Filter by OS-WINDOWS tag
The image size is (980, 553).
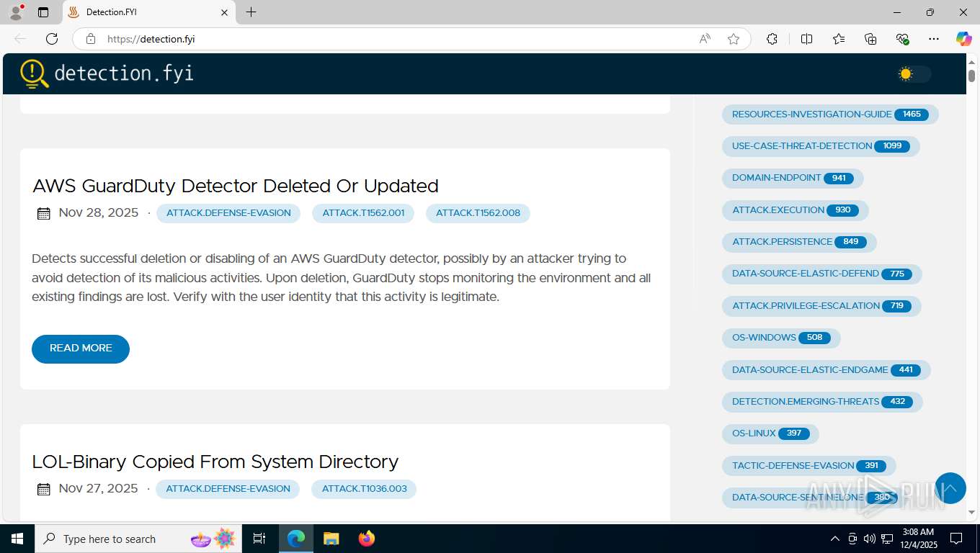pyautogui.click(x=781, y=338)
